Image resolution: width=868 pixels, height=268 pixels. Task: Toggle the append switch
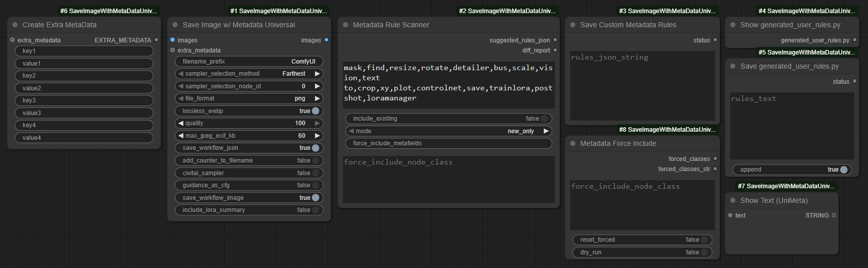point(844,170)
